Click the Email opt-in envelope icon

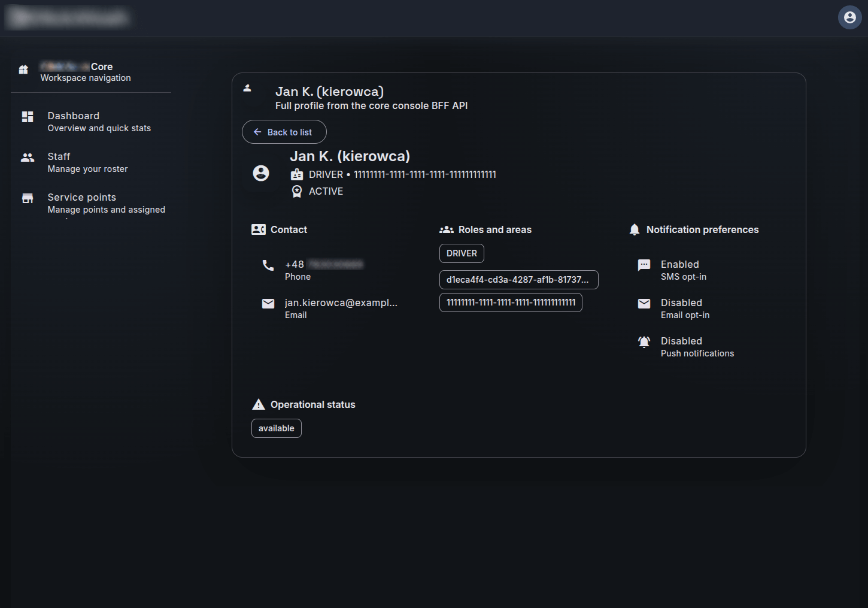[644, 304]
